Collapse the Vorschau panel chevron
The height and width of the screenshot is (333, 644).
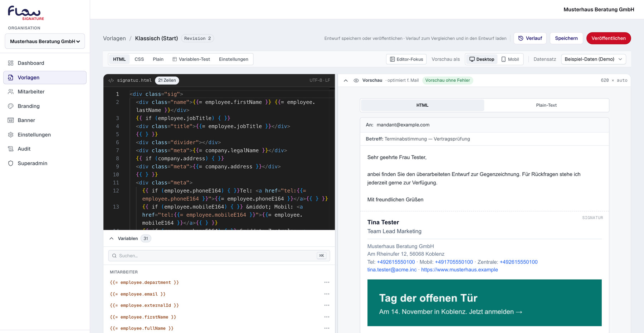tap(346, 80)
